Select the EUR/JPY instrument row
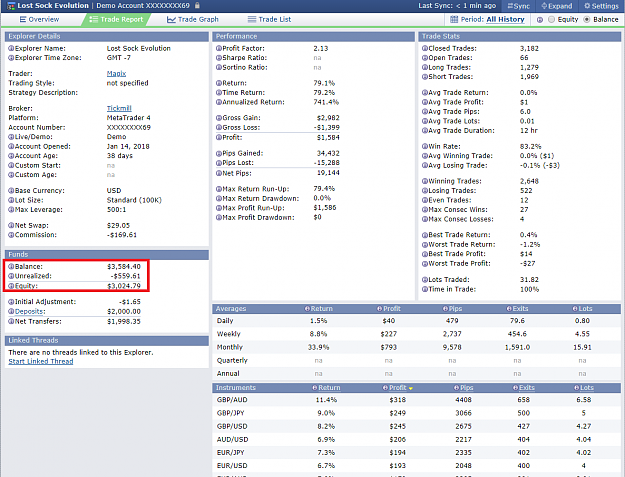Screen dimensions: 625x477 tap(417, 452)
